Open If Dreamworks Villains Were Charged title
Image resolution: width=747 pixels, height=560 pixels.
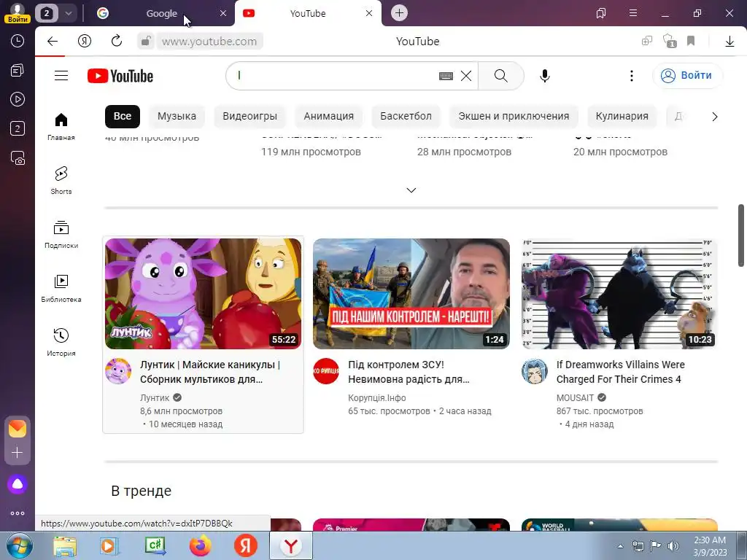click(x=620, y=372)
